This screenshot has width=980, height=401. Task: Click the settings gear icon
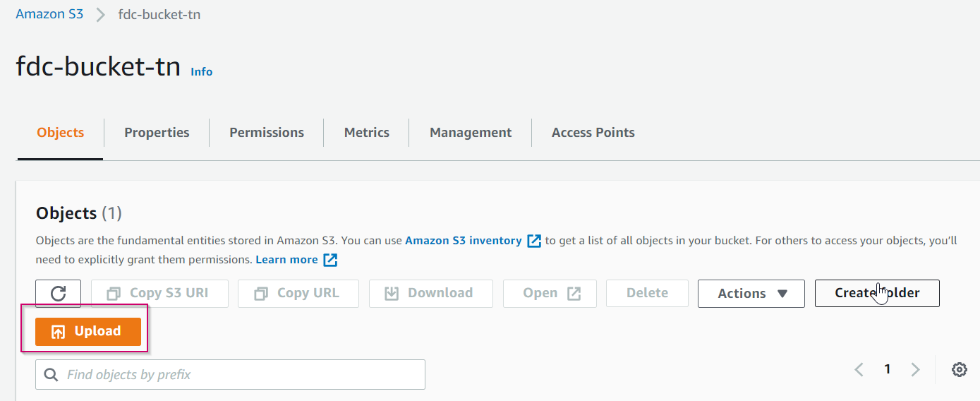coord(959,369)
